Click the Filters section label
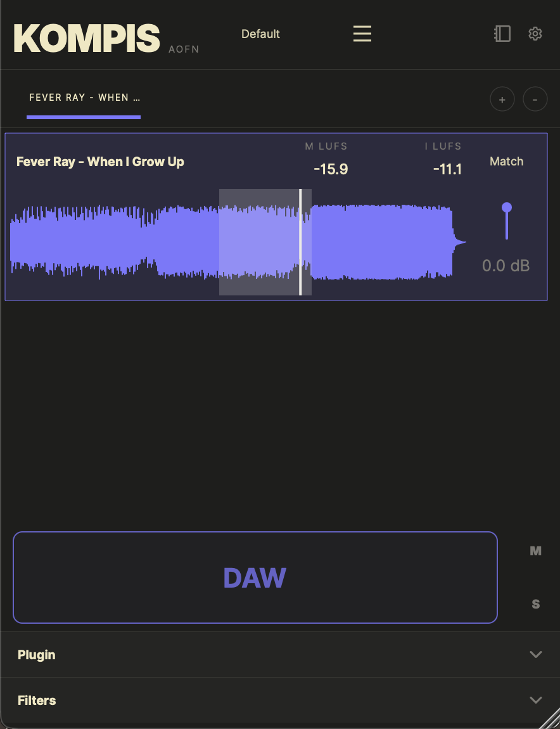This screenshot has width=560, height=729. 37,700
